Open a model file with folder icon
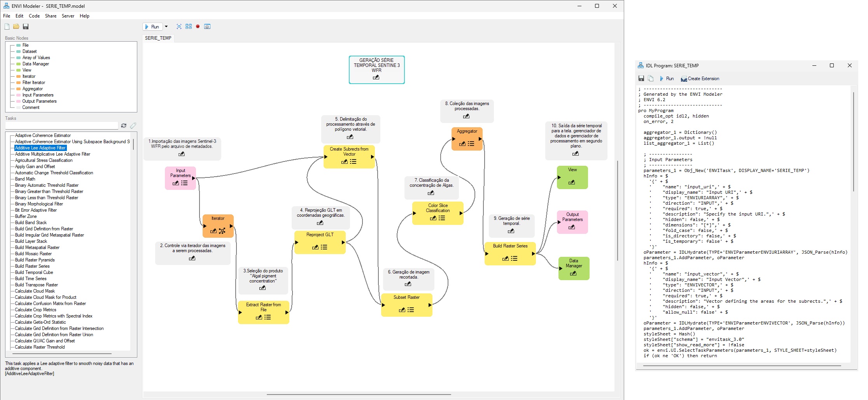868x400 pixels. tap(16, 26)
